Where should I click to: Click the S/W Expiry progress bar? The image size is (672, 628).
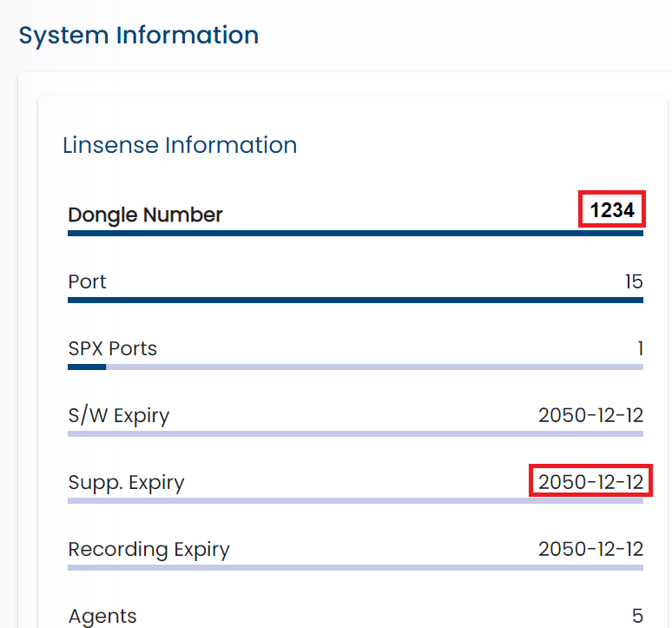point(355,433)
